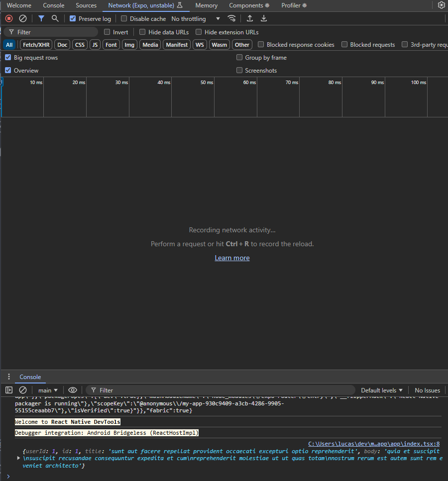Screen dimensions: 448x481
Task: Stop recording network log
Action: [x=9, y=18]
